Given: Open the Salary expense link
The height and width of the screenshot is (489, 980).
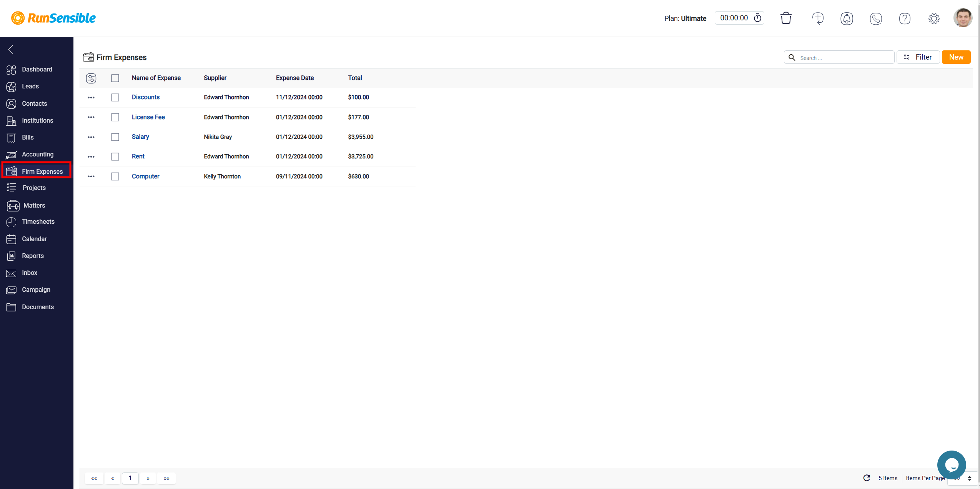Looking at the screenshot, I should point(140,136).
